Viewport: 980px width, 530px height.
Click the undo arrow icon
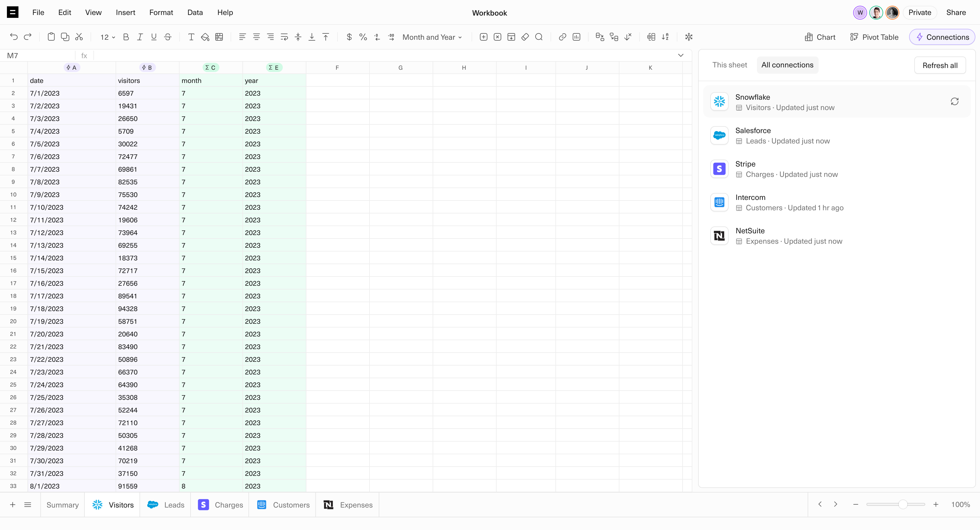(x=14, y=37)
